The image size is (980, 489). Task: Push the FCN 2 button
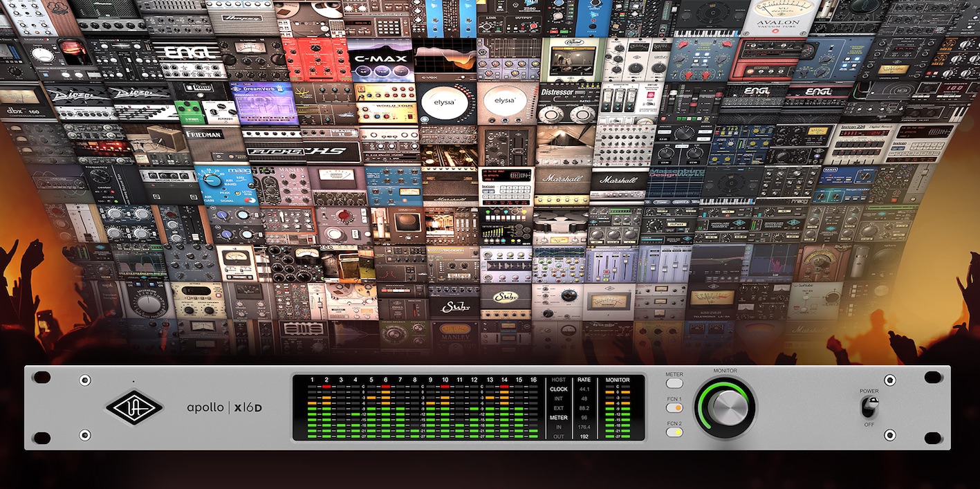[x=674, y=432]
